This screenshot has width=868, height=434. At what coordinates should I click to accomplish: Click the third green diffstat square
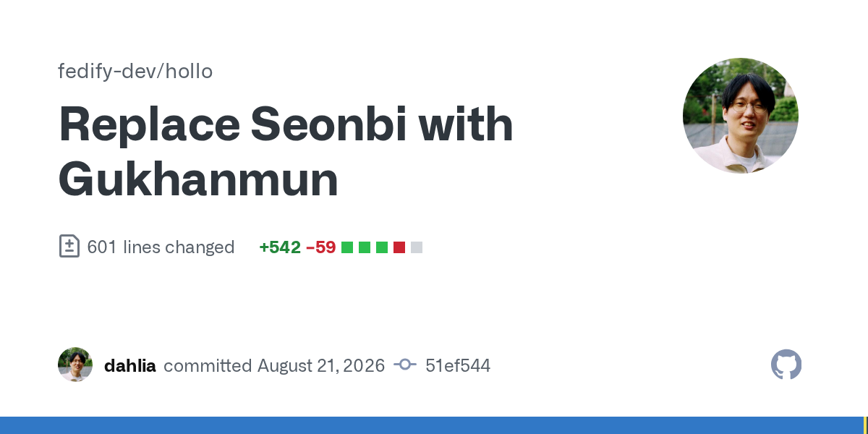pos(382,247)
